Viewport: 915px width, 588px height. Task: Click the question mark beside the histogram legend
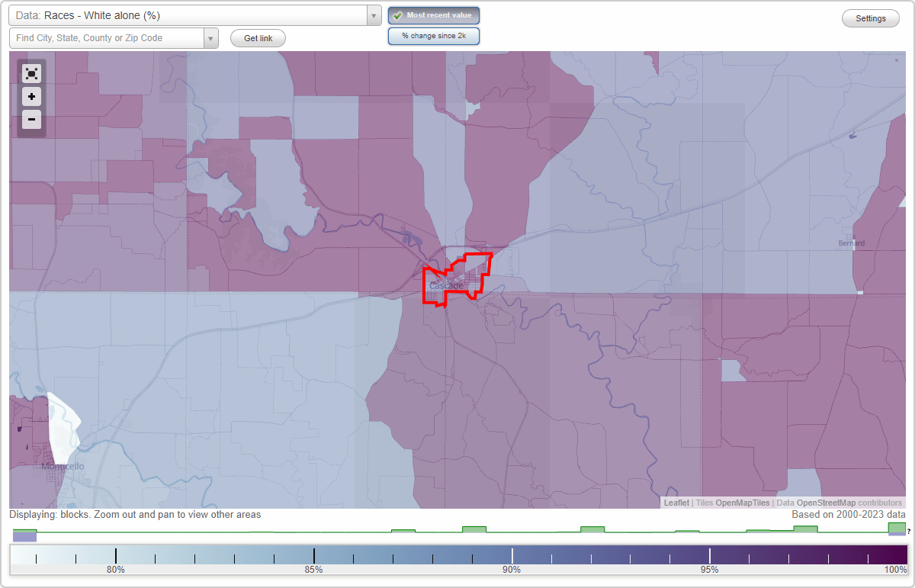coord(910,532)
